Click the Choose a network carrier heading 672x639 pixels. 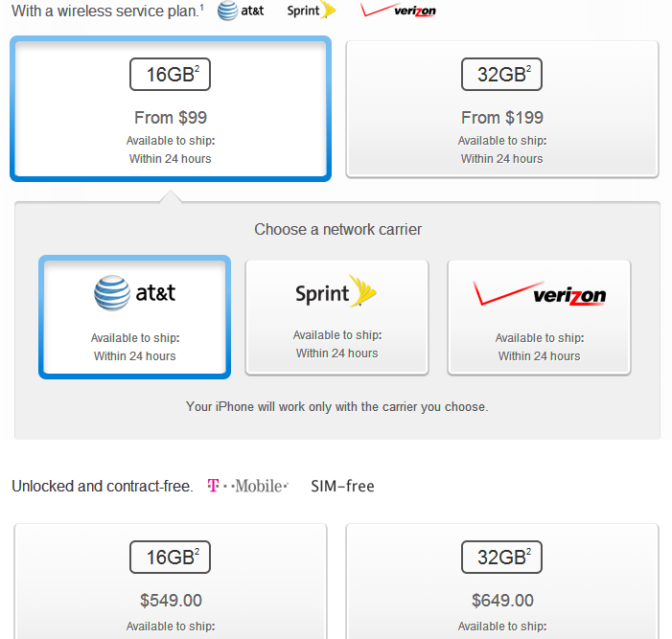click(x=337, y=230)
